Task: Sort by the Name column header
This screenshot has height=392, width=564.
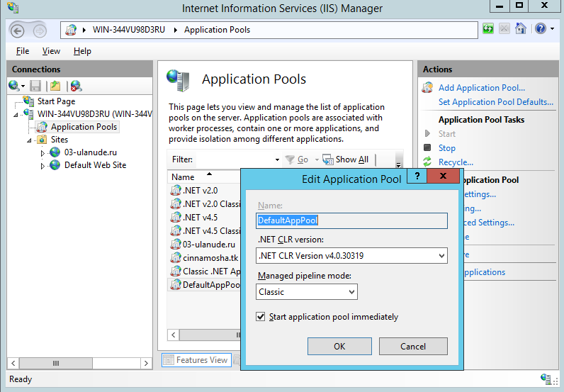Action: (203, 177)
